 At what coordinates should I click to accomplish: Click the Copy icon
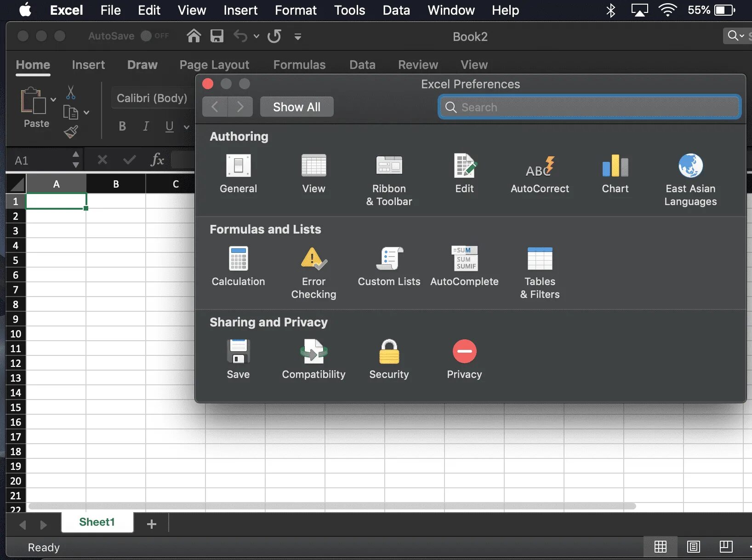coord(70,112)
